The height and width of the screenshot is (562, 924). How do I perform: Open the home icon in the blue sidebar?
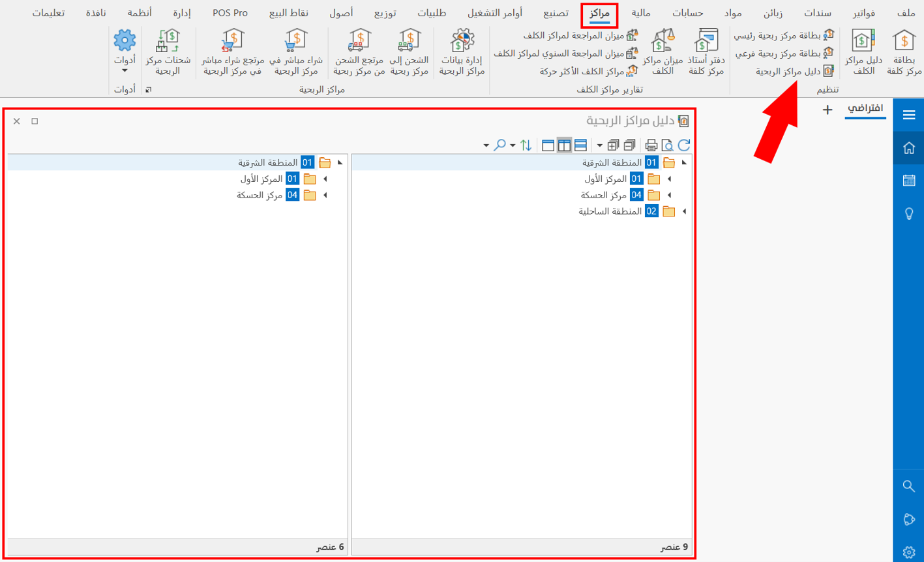click(x=909, y=149)
